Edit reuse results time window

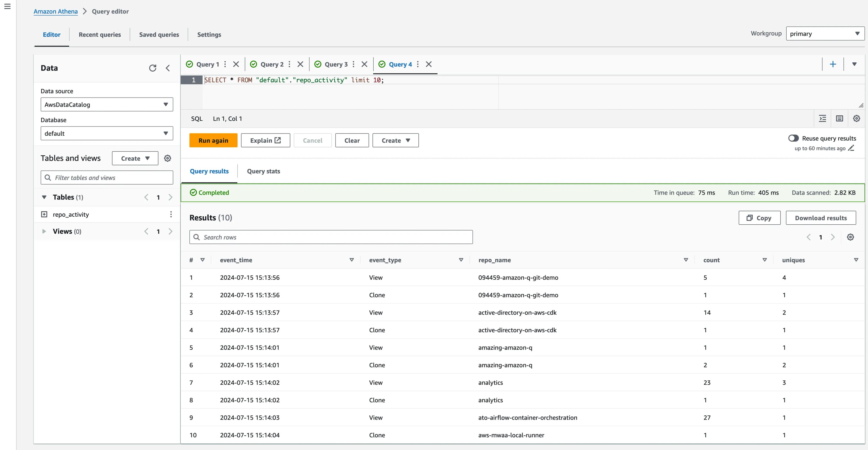[851, 148]
